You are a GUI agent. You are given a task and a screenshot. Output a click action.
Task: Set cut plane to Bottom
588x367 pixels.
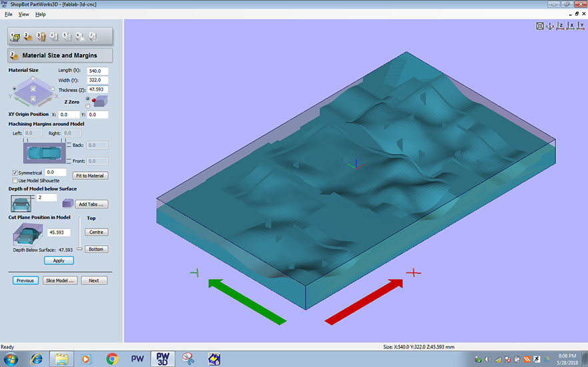[x=97, y=249]
